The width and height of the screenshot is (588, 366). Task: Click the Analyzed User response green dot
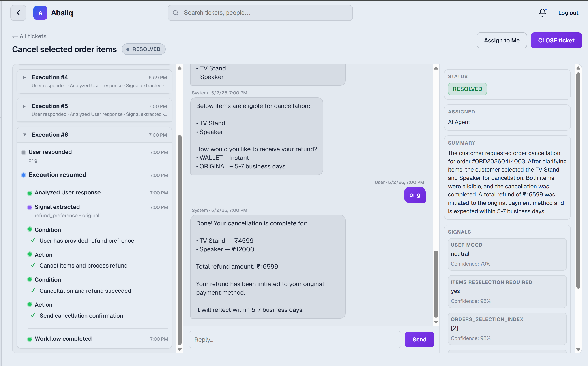click(x=30, y=193)
